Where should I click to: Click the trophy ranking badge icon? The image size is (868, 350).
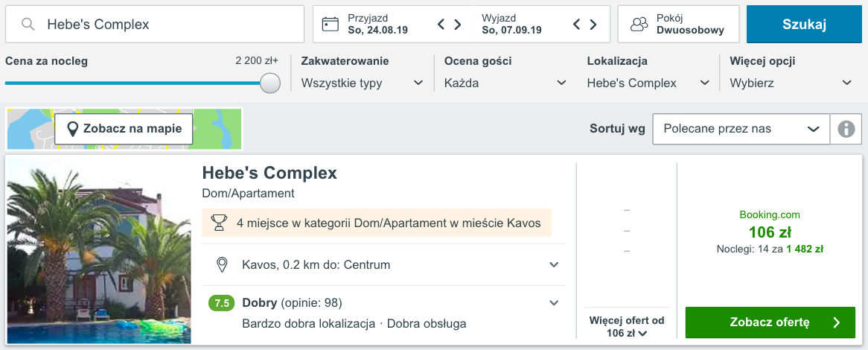pyautogui.click(x=219, y=223)
